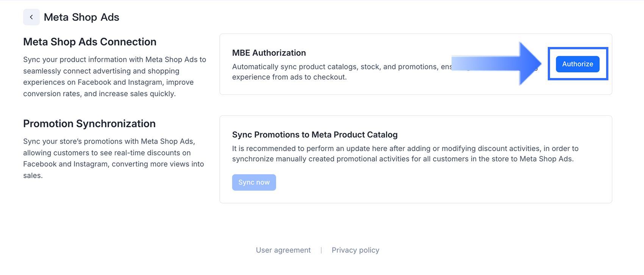This screenshot has width=644, height=275.
Task: Click the Promotion Synchronization heading
Action: click(x=89, y=123)
